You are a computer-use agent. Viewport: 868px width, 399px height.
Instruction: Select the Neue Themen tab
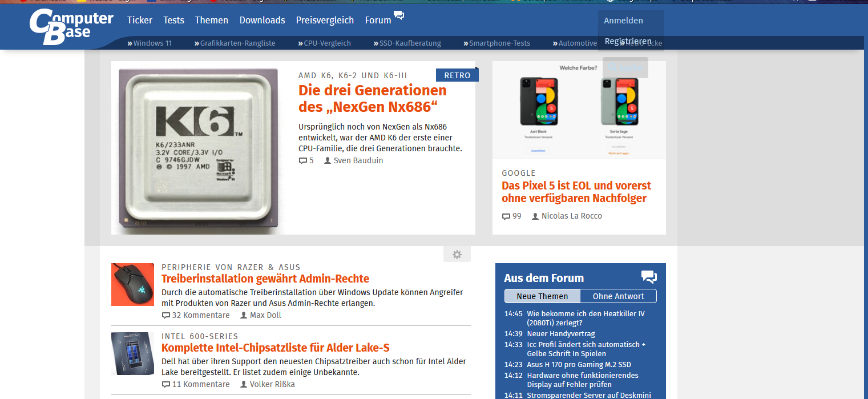[542, 296]
